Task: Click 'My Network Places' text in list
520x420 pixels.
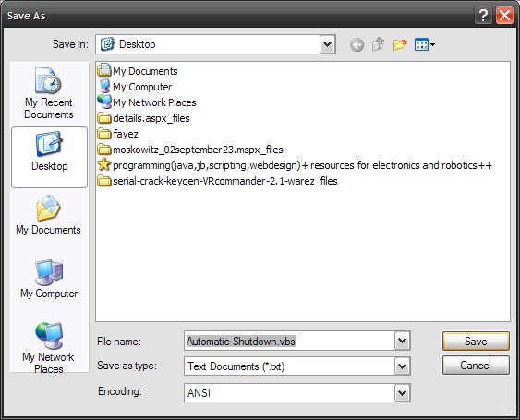Action: point(154,102)
